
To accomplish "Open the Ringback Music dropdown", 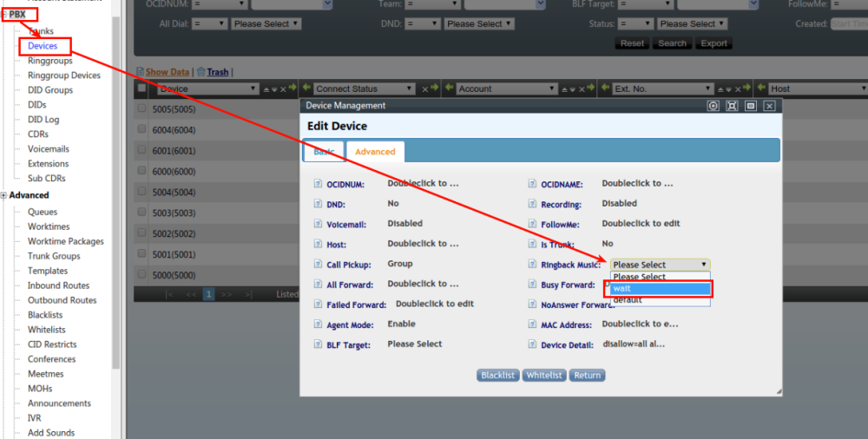I will click(x=660, y=265).
